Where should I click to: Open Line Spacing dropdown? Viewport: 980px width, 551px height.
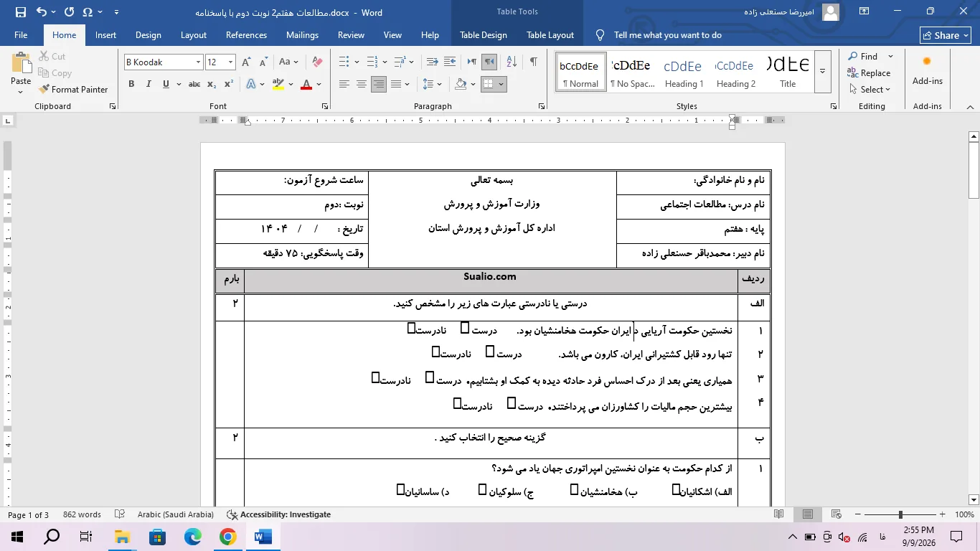433,84
